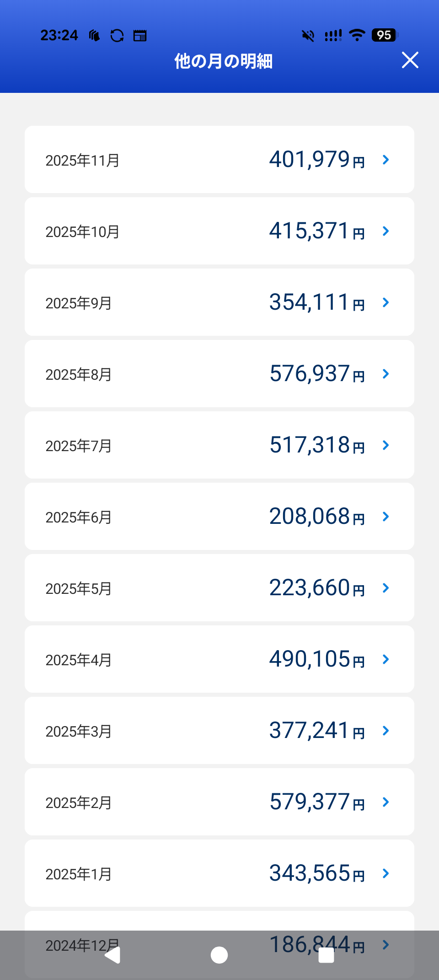Tap the chevron for 2025年11月
This screenshot has height=980, width=439.
385,160
